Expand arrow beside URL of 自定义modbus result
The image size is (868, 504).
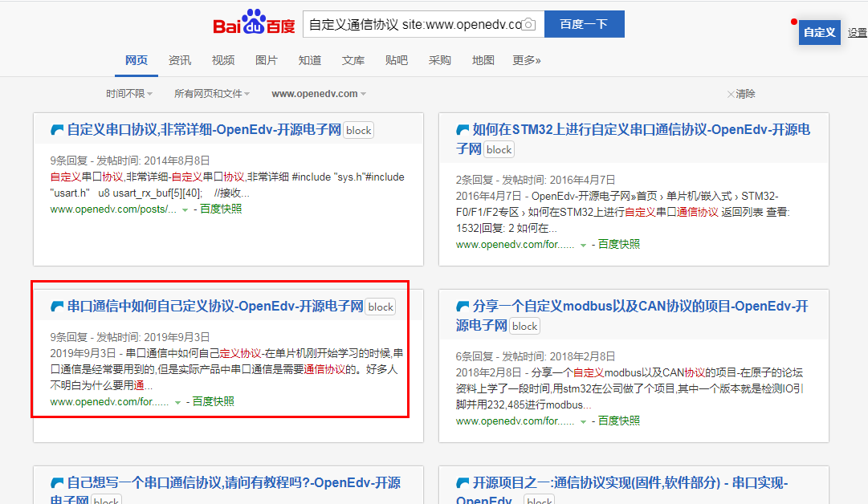point(583,421)
